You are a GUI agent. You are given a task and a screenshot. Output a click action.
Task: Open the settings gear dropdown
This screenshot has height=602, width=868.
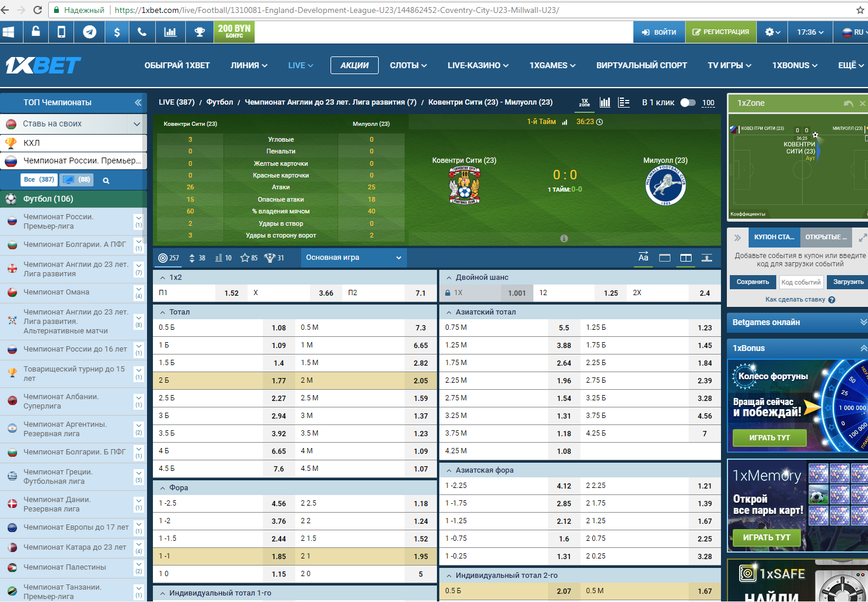tap(772, 32)
